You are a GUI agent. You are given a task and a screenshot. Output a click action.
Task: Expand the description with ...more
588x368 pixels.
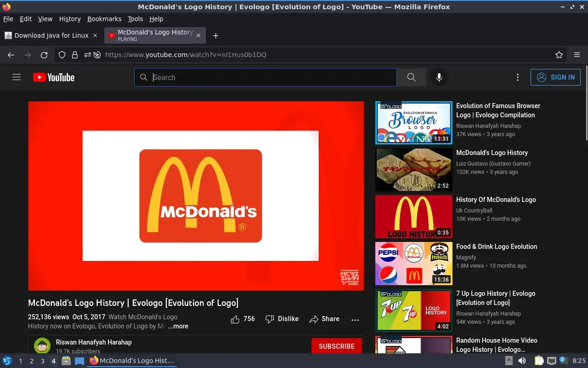[178, 326]
